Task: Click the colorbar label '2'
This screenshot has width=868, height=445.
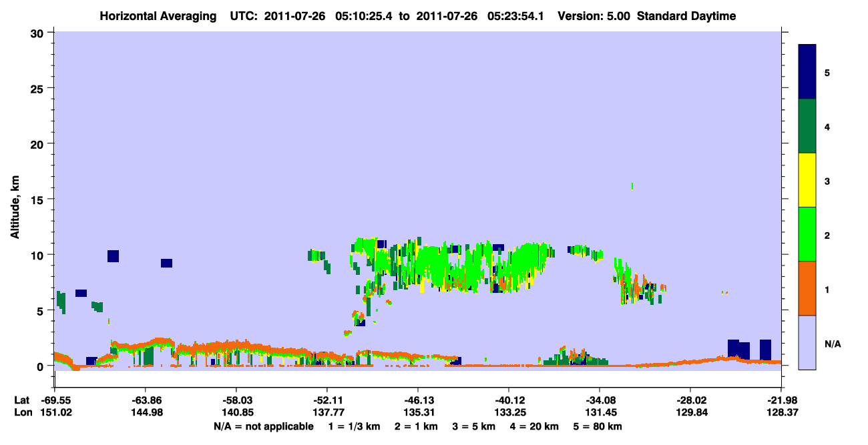Action: click(x=827, y=234)
